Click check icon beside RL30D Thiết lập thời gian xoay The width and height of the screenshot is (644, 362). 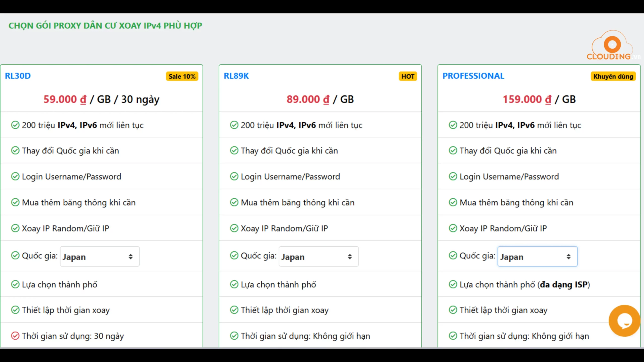coord(15,310)
